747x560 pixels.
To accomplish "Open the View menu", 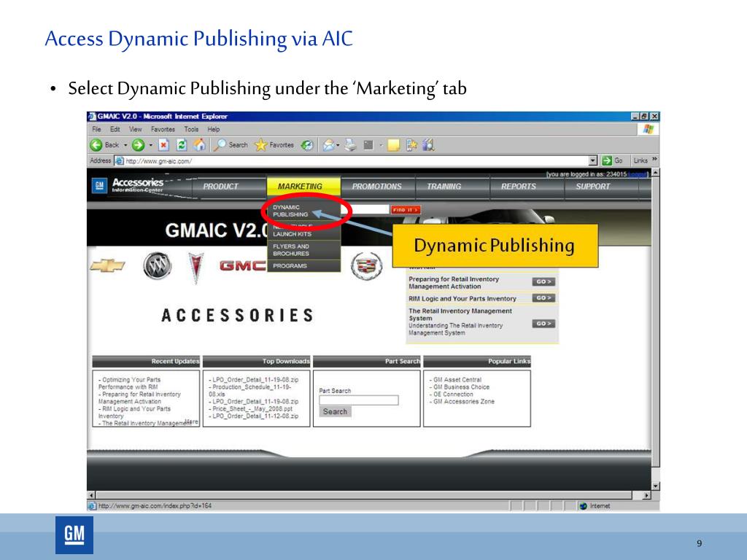I will [x=135, y=129].
